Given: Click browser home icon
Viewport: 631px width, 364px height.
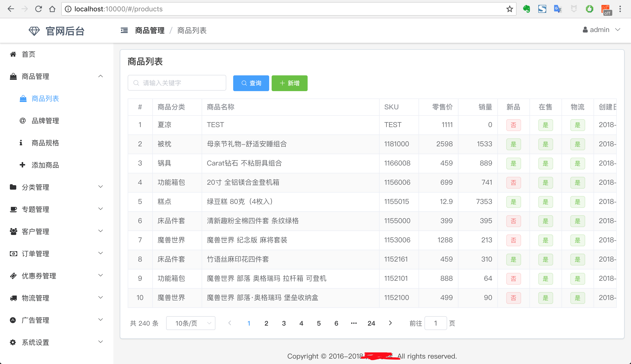Looking at the screenshot, I should 52,9.
